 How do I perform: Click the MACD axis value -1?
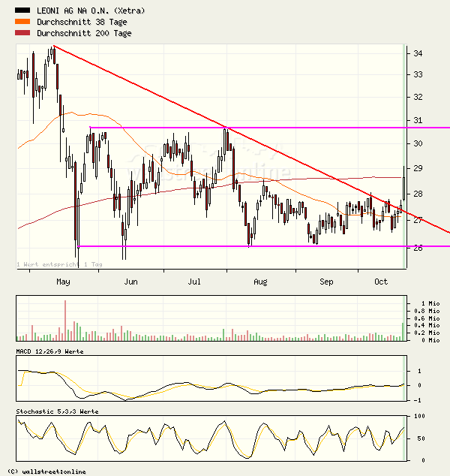[x=418, y=400]
